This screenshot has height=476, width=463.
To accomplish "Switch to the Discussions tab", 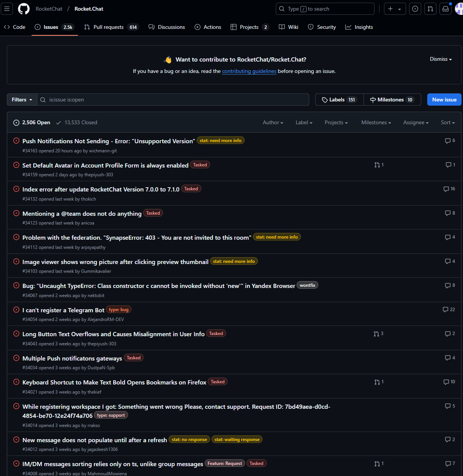I will [167, 27].
